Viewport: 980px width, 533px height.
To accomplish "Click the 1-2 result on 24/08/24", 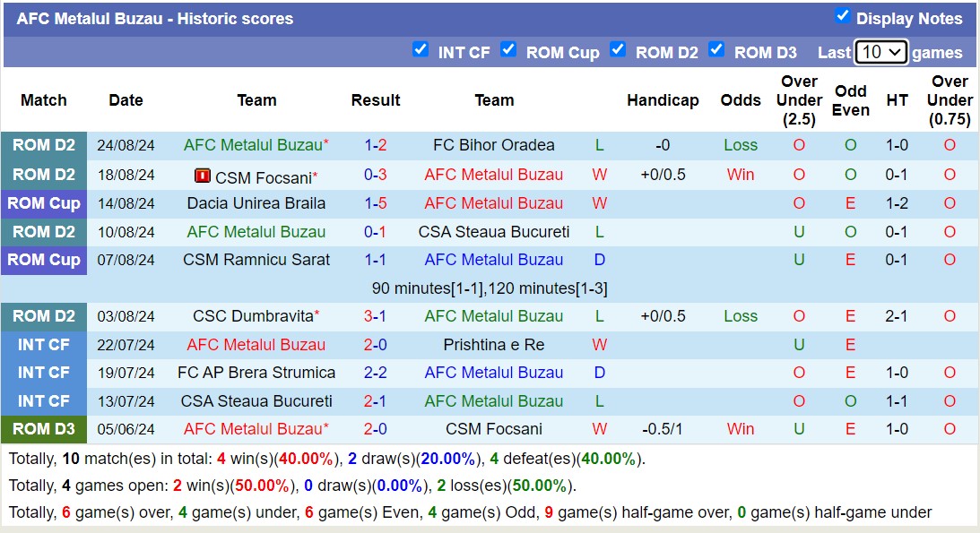I will tap(375, 145).
